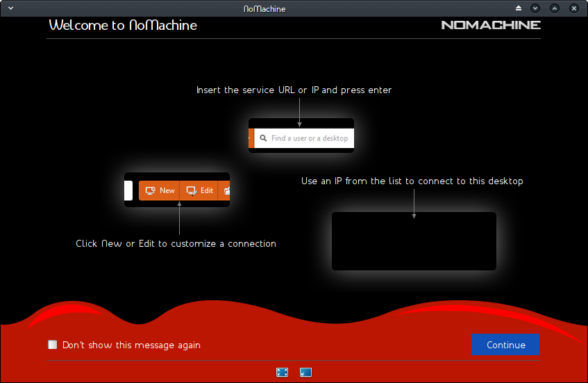The width and height of the screenshot is (588, 383).
Task: Switch to fullscreen with the four-arrows icon
Action: tap(282, 372)
